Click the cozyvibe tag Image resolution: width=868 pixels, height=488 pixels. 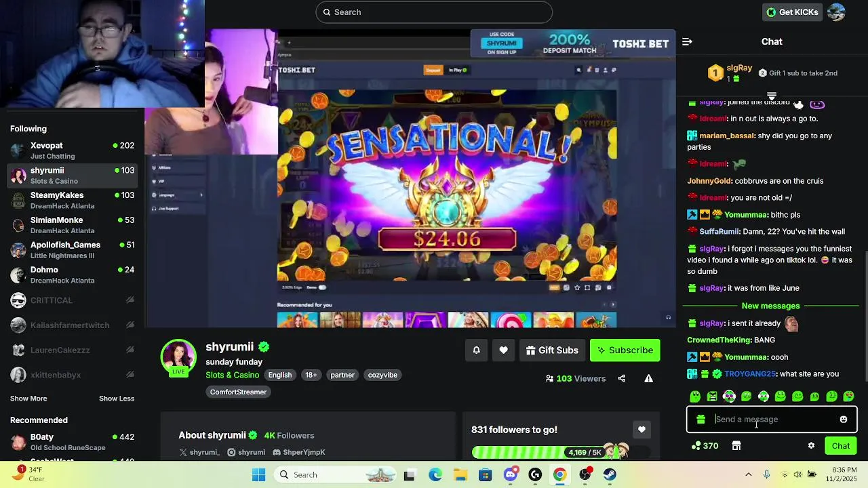(382, 375)
